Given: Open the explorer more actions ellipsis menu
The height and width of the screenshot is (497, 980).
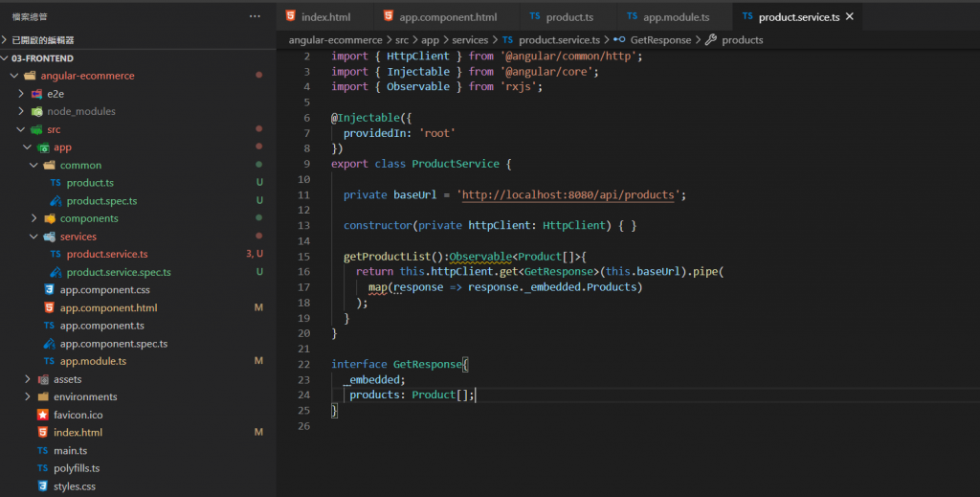Looking at the screenshot, I should tap(254, 16).
